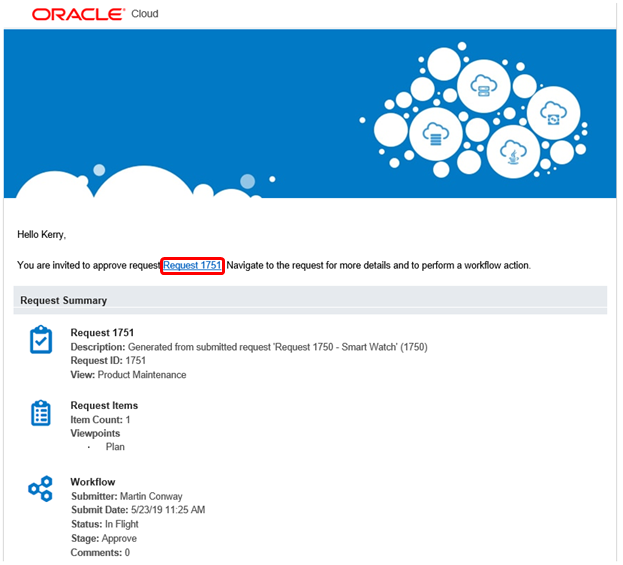Image resolution: width=623 pixels, height=565 pixels.
Task: Click the request clipboard checkmark icon
Action: point(41,340)
